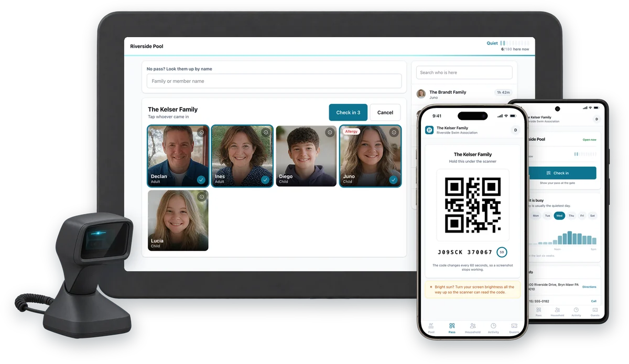The height and width of the screenshot is (364, 629).
Task: Tap the swim association logo on phone
Action: pyautogui.click(x=429, y=130)
